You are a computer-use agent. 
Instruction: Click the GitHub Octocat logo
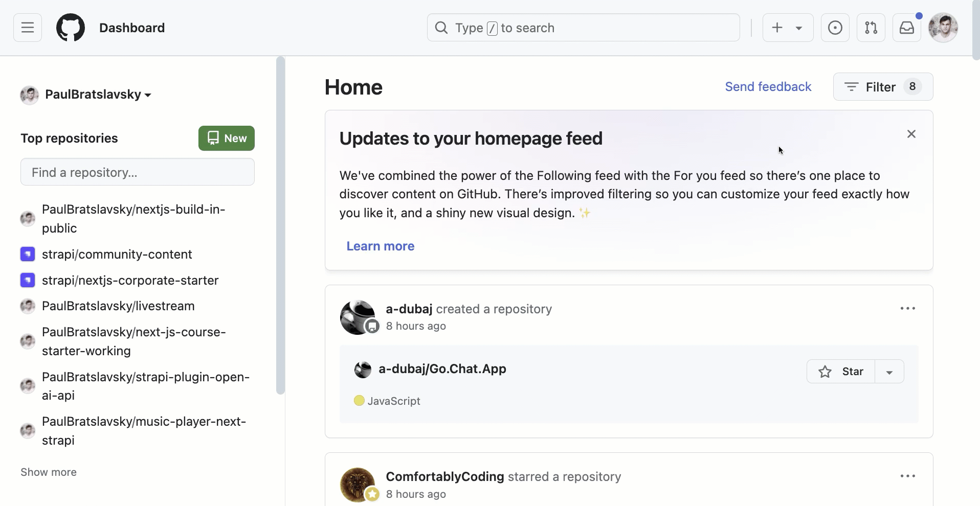pyautogui.click(x=71, y=28)
